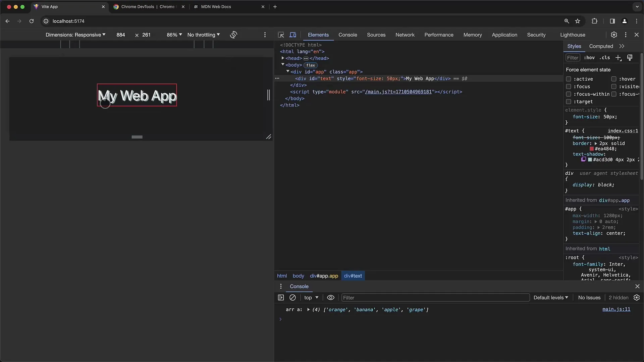Show more Styles pane tabs chevron
The image size is (644, 362).
click(622, 46)
